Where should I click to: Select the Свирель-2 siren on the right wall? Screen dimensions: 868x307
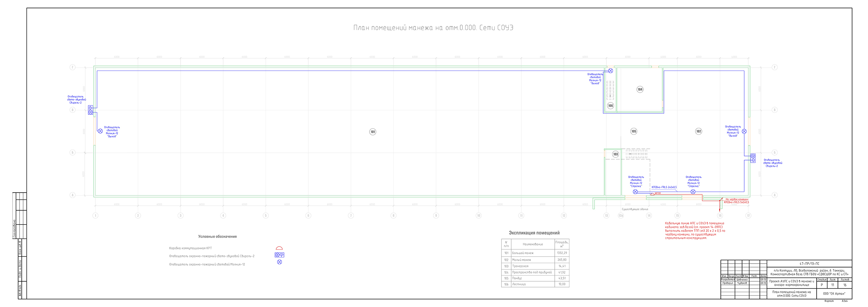753,158
